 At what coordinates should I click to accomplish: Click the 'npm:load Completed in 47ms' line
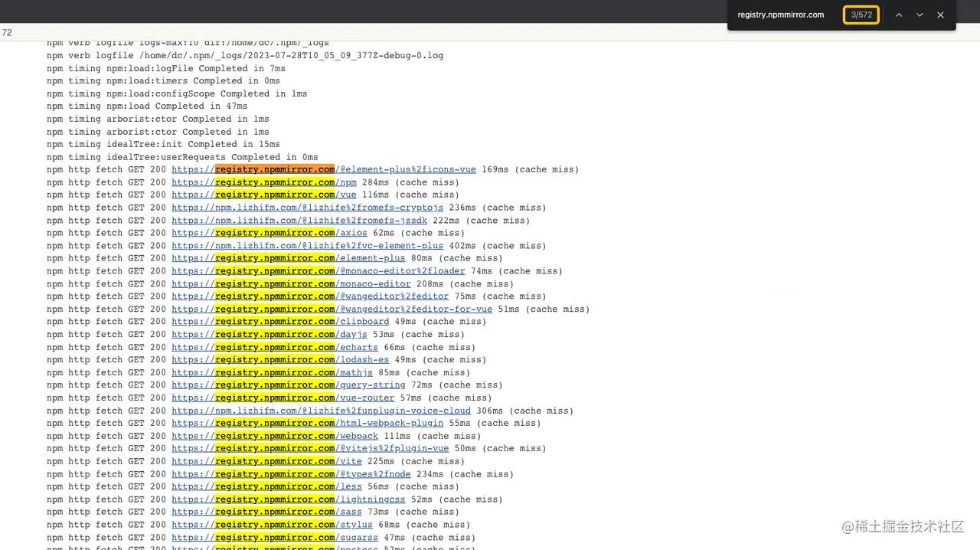pyautogui.click(x=147, y=106)
